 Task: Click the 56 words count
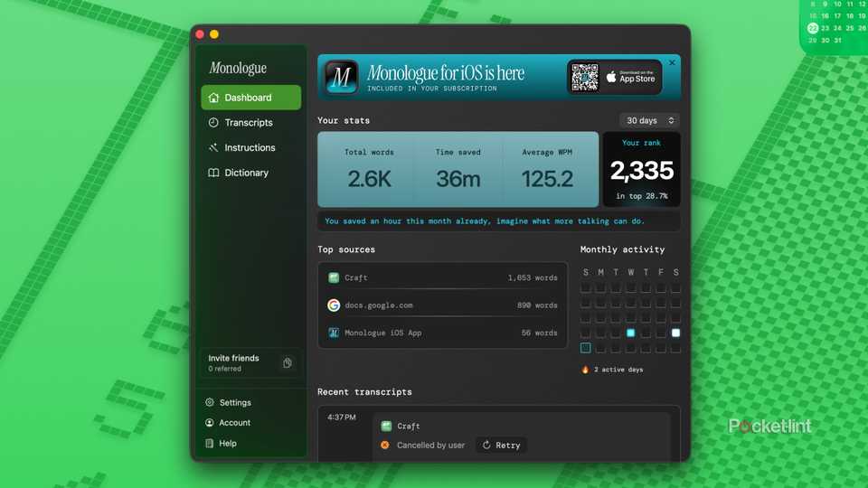point(539,333)
